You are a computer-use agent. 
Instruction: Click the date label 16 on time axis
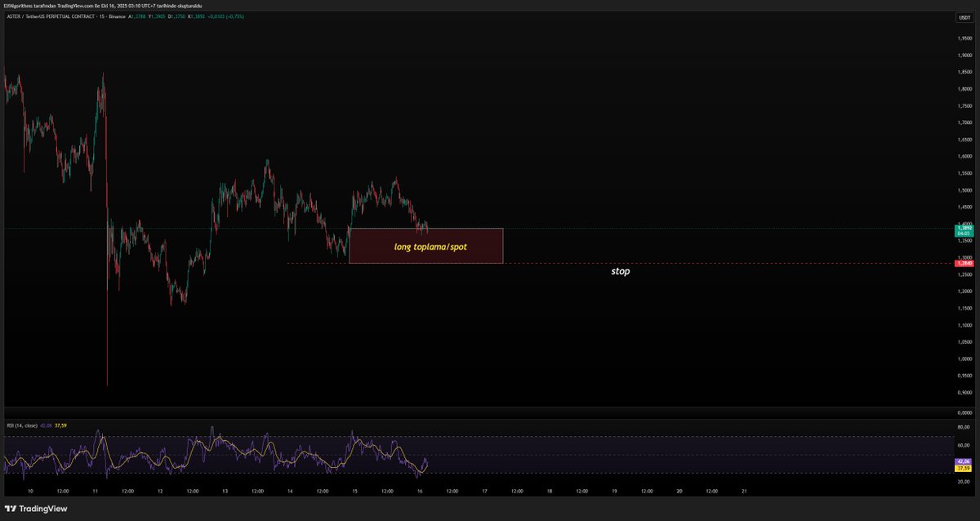420,492
